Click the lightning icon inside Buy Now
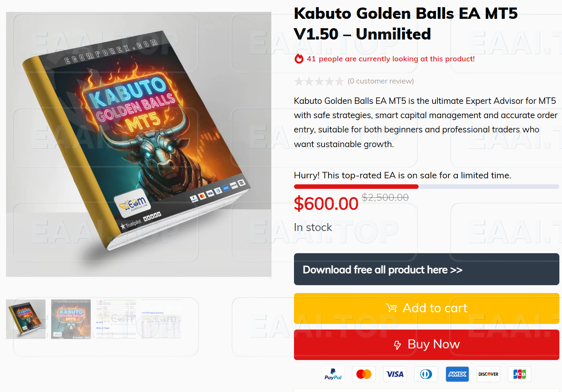The image size is (562, 392). (x=397, y=345)
